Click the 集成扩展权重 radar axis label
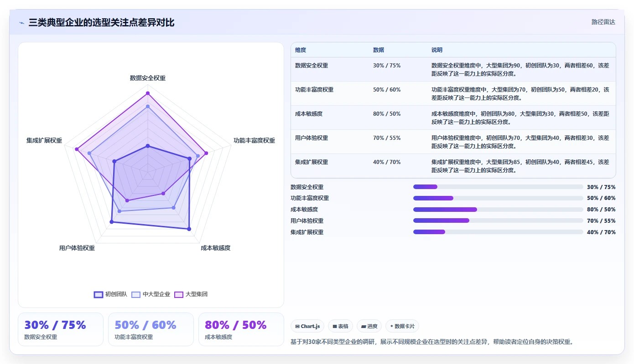Viewport: 634px width, 364px height. 44,141
